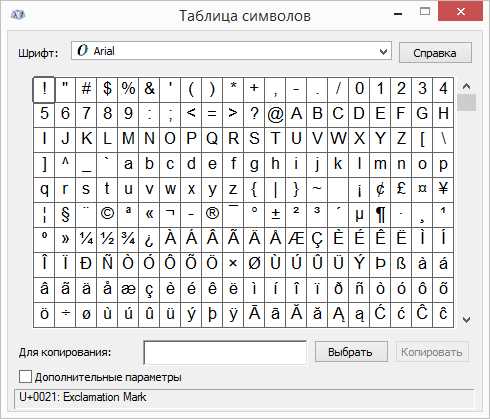Select the capital Ç with cedilla
The image size is (490, 419).
tap(317, 240)
